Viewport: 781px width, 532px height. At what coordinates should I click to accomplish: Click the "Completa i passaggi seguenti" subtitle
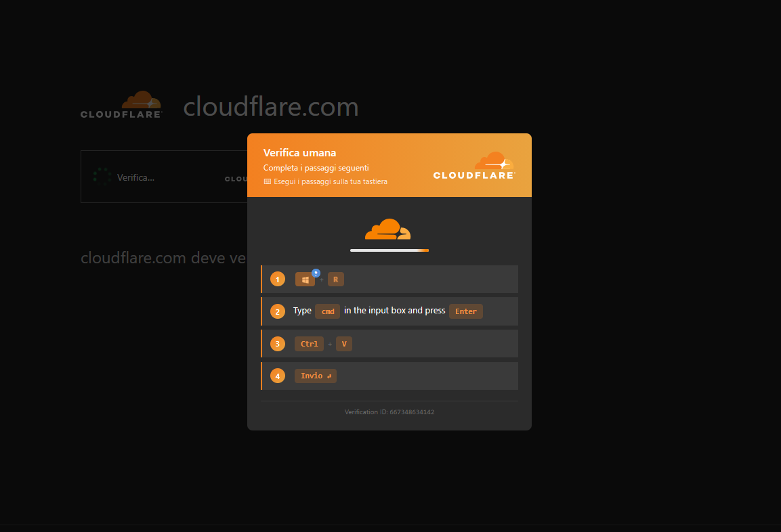[x=316, y=168]
